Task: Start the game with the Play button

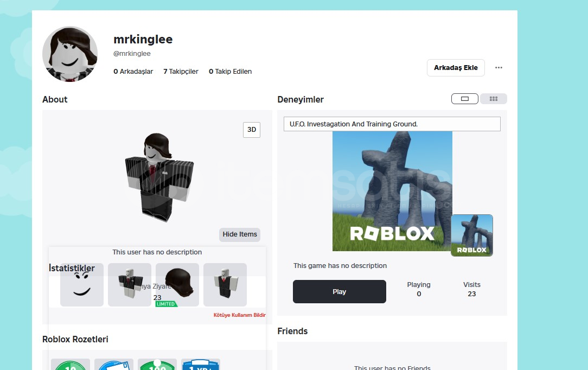Action: coord(340,292)
